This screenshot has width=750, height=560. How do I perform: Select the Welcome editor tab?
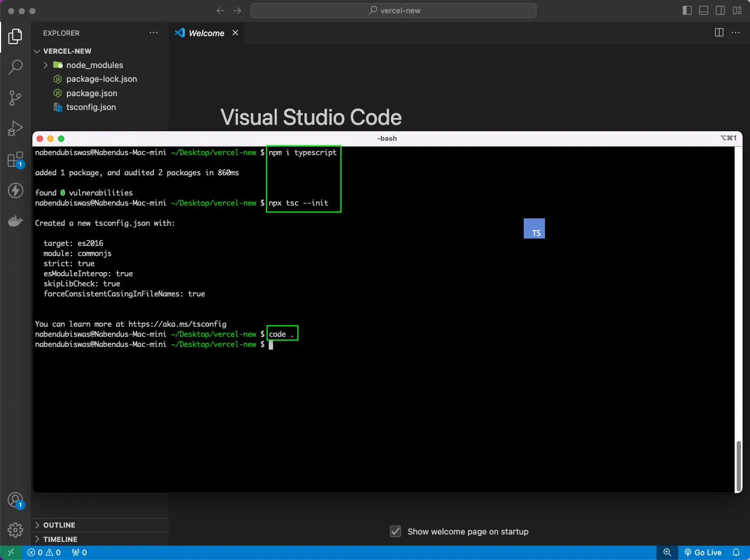pyautogui.click(x=207, y=33)
